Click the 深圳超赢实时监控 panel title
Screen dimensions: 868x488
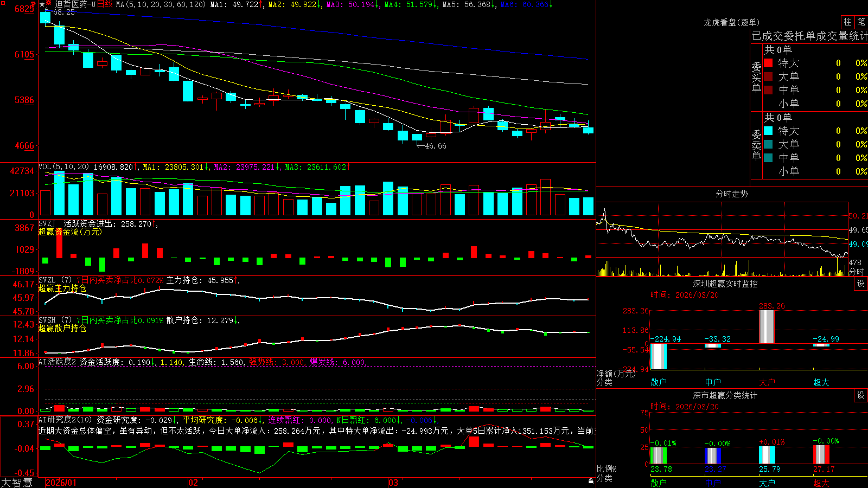pos(725,284)
